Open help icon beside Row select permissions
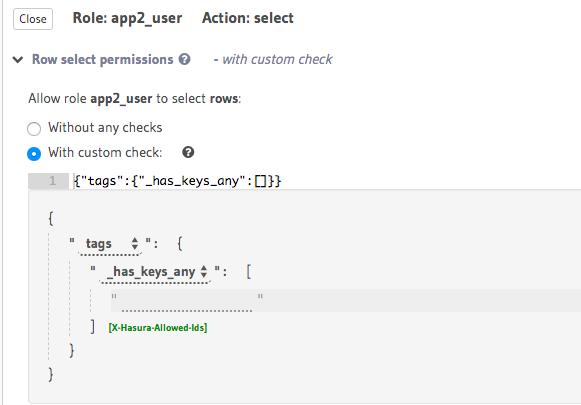 click(184, 59)
